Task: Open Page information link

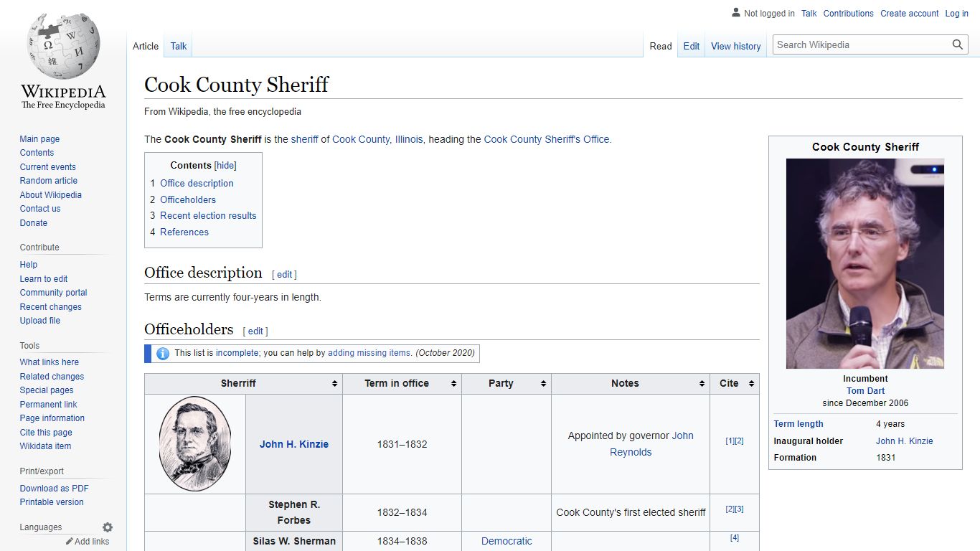Action: (52, 418)
